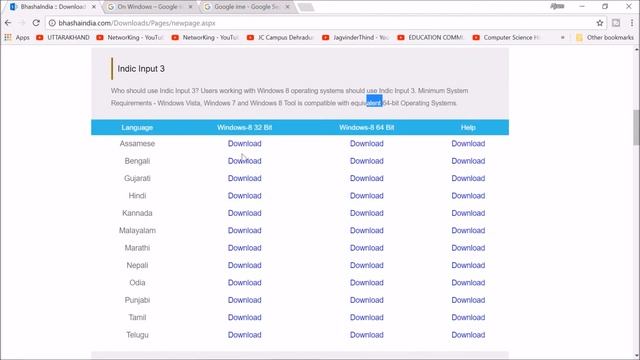
Task: Download Kannada Windows-8 64 Bit
Action: point(367,213)
